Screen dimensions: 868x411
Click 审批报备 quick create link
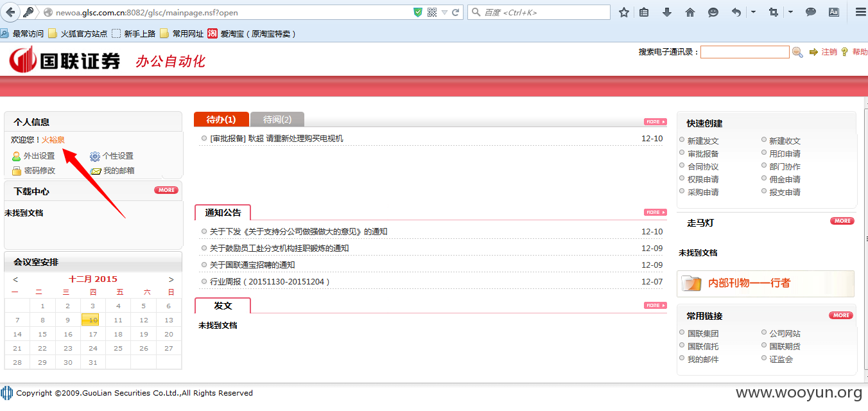(x=703, y=153)
